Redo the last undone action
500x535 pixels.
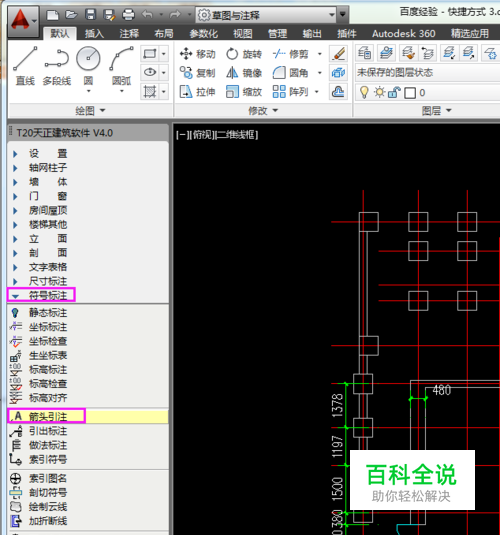pos(175,15)
